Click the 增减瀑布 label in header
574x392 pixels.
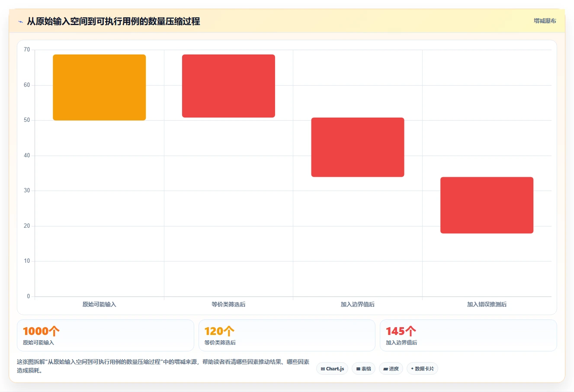(x=545, y=21)
